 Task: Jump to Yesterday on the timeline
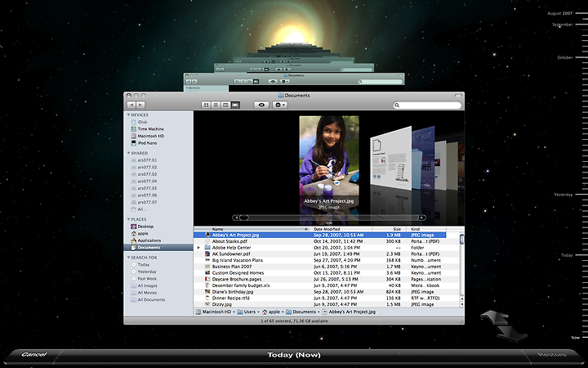pyautogui.click(x=563, y=195)
